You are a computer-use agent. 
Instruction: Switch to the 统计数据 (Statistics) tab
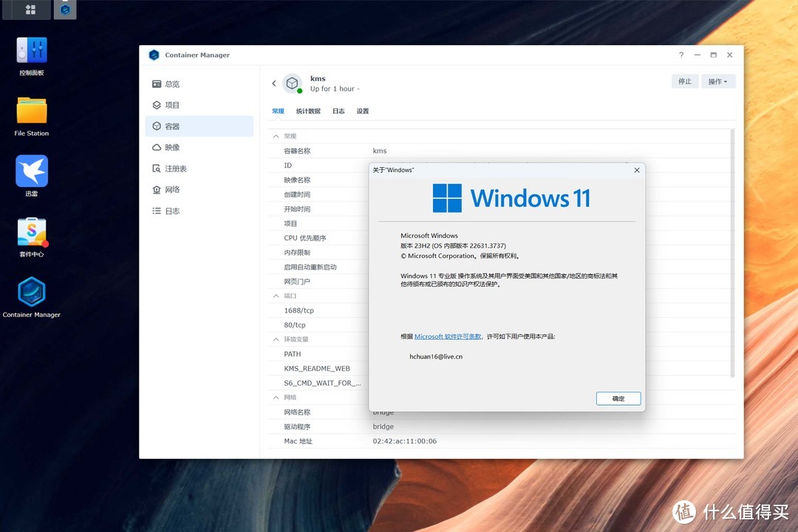[308, 111]
